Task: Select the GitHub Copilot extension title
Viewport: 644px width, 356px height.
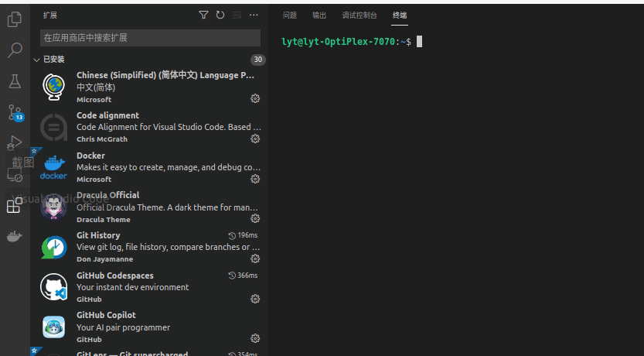Action: coord(106,315)
